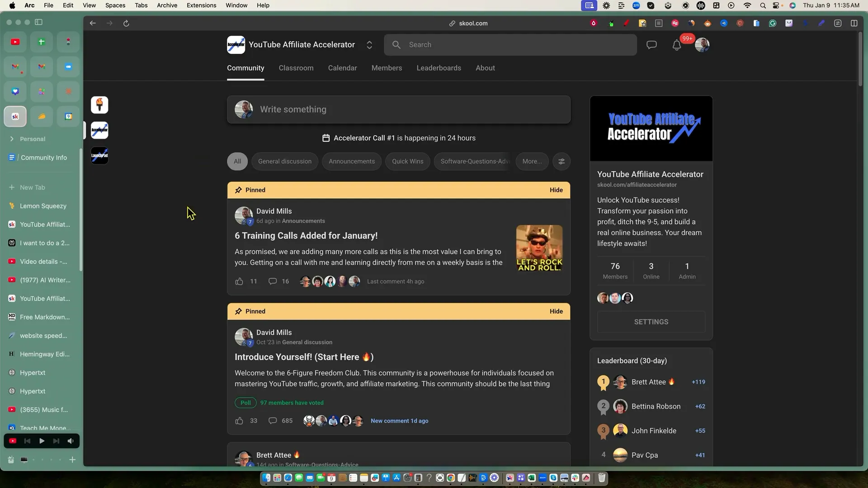Open the notifications bell
The image size is (868, 488).
(x=676, y=45)
